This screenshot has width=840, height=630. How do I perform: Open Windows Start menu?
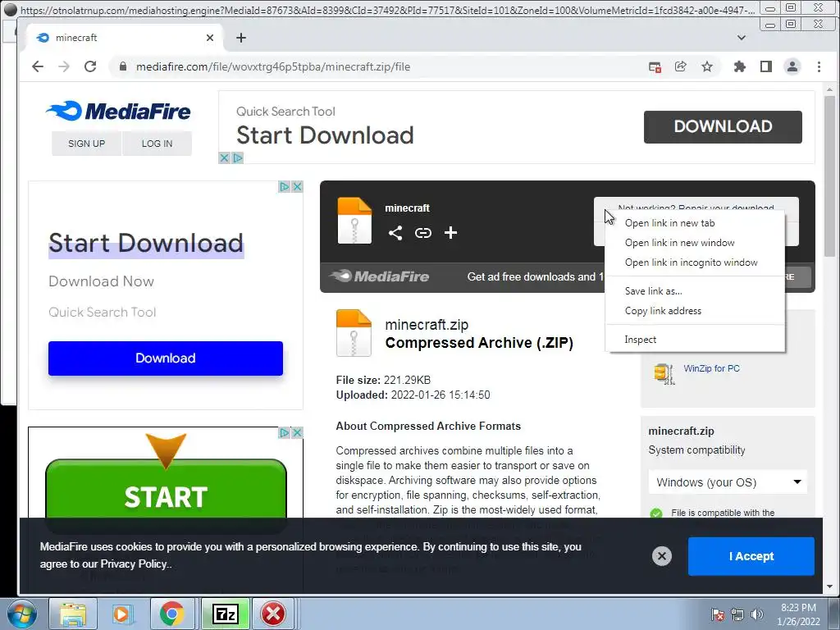pyautogui.click(x=21, y=614)
